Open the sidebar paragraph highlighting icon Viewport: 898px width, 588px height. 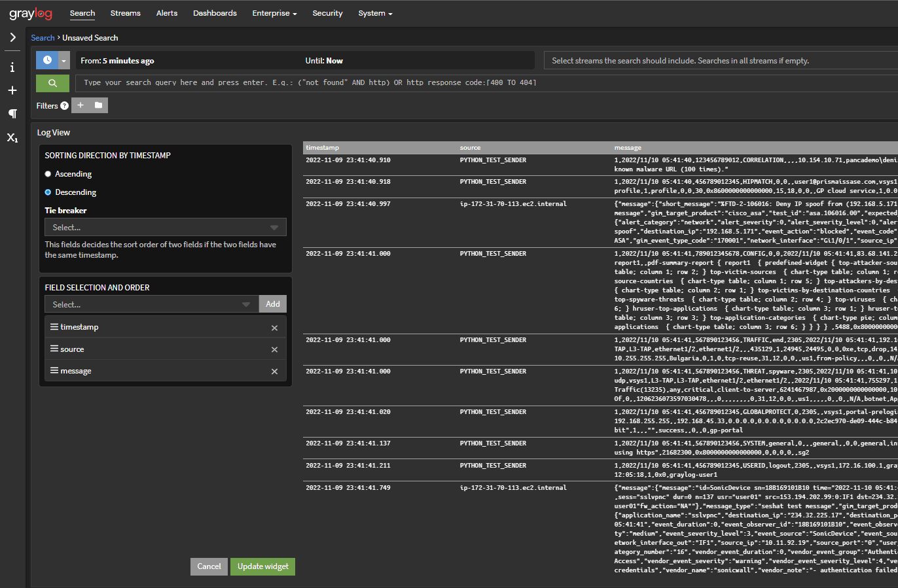tap(12, 114)
